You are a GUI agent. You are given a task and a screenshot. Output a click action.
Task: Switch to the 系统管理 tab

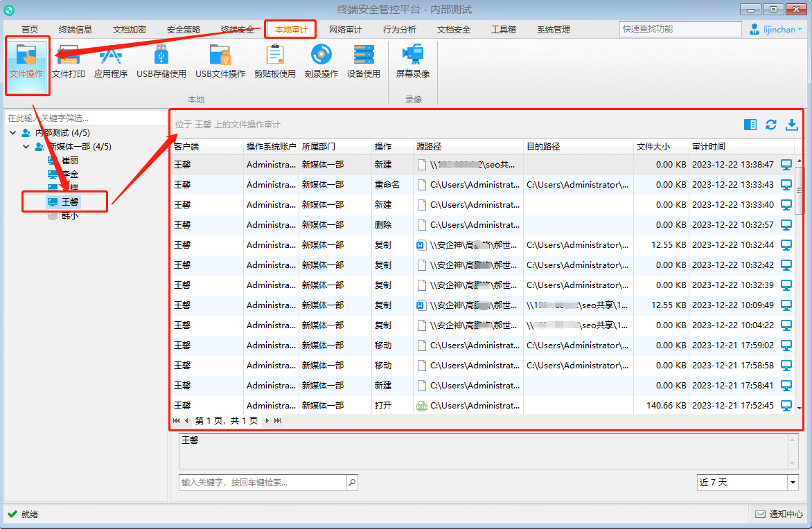click(554, 30)
